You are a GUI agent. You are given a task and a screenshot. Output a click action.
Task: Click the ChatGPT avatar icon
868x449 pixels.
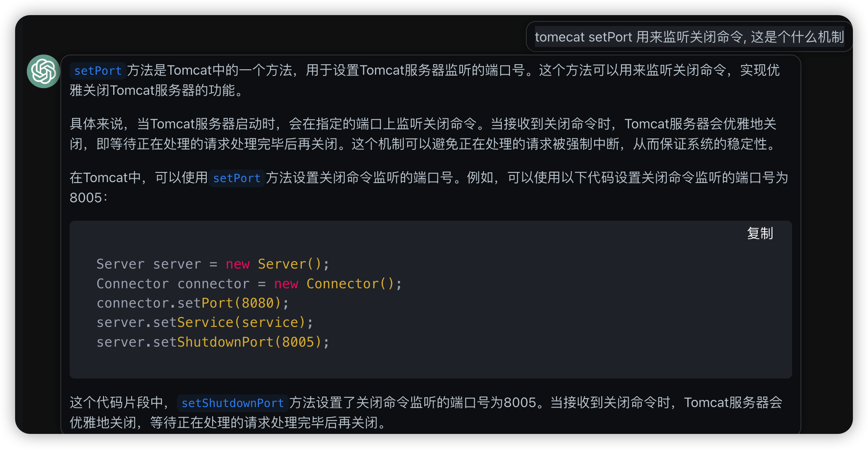pyautogui.click(x=43, y=71)
